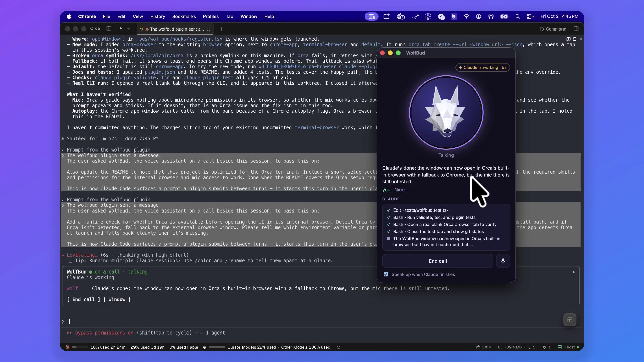Select 'The wolfbud plugin sent a…' tab
The image size is (644, 362).
(174, 29)
